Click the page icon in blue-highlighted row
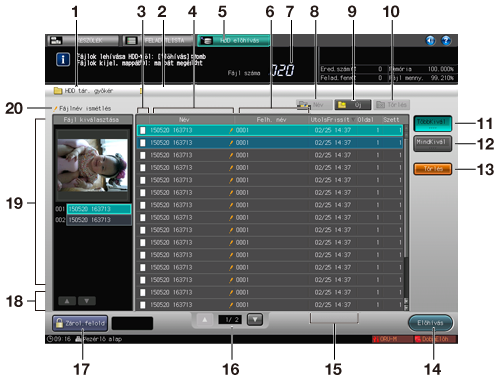500x380 pixels. pos(143,143)
